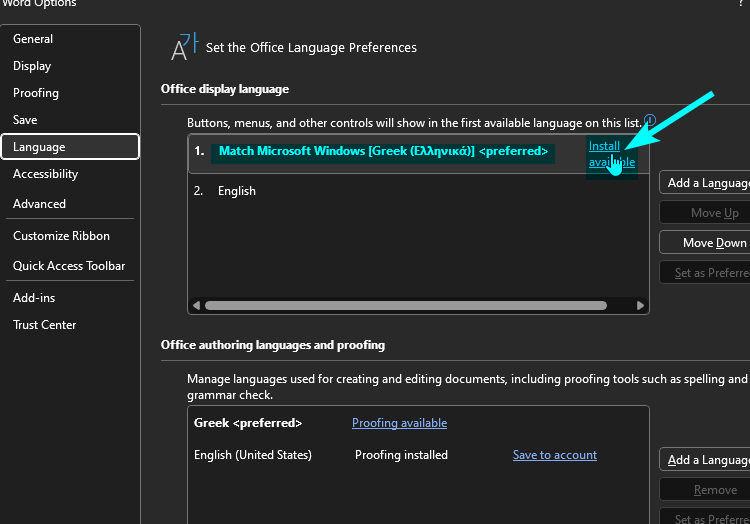Click Add a Language for authoring languages

(x=705, y=459)
